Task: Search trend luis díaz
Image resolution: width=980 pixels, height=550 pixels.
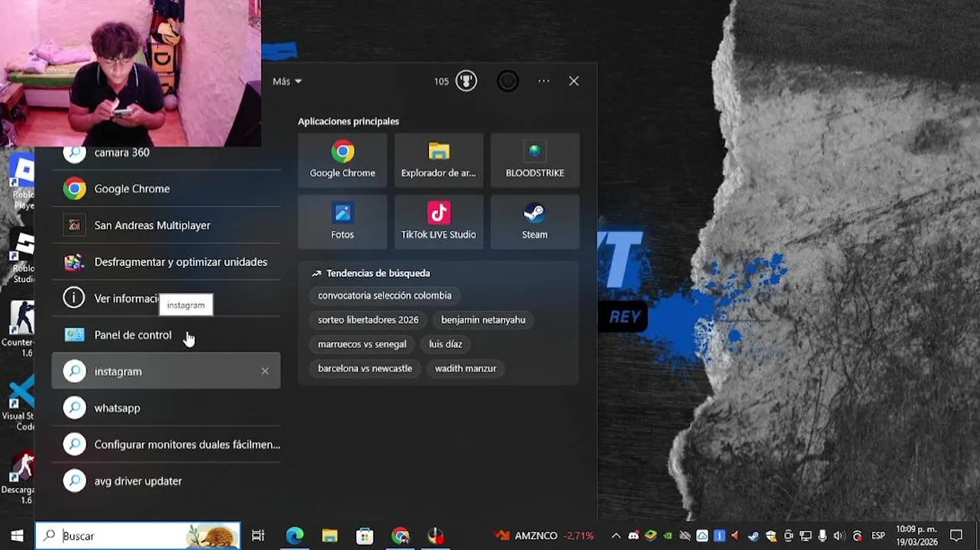Action: coord(446,345)
